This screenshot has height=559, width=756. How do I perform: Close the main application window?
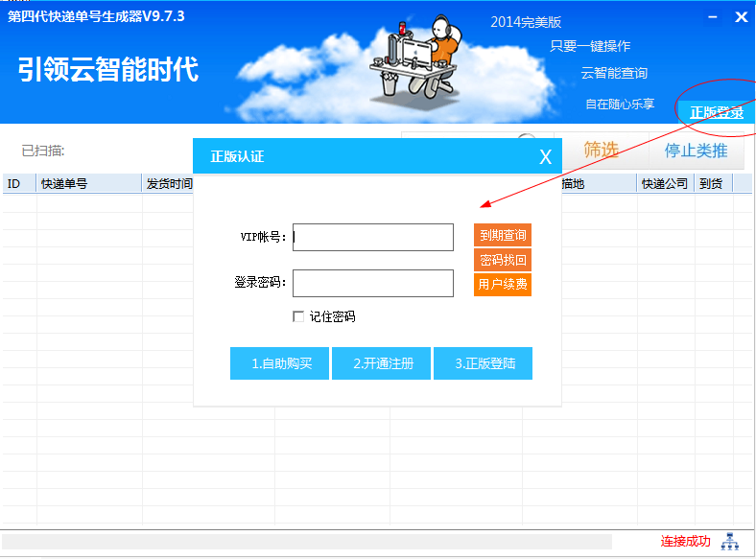[x=741, y=17]
